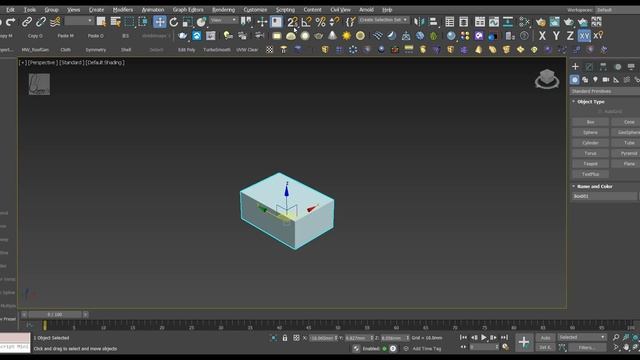This screenshot has width=640, height=360.
Task: Open the Layer Explorer icon
Action: 464,22
